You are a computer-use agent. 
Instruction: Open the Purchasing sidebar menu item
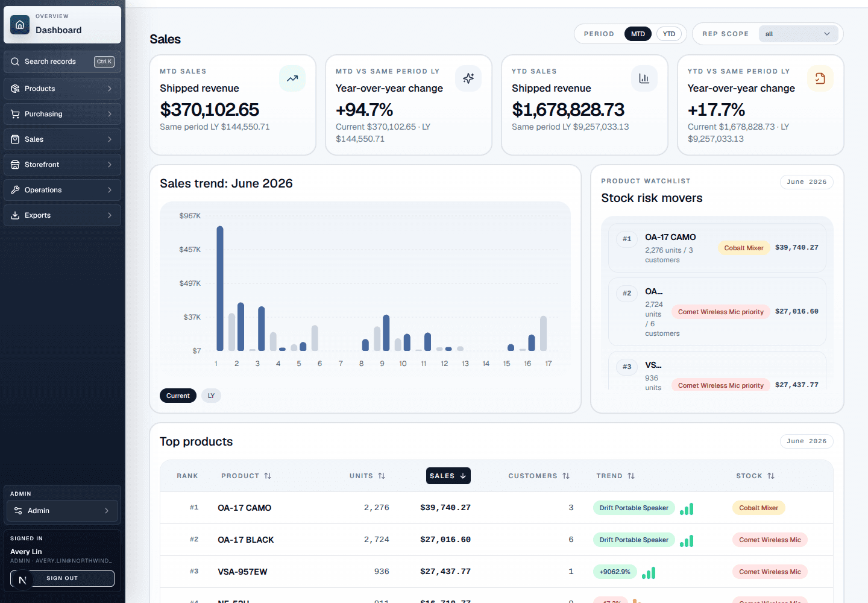(x=63, y=114)
